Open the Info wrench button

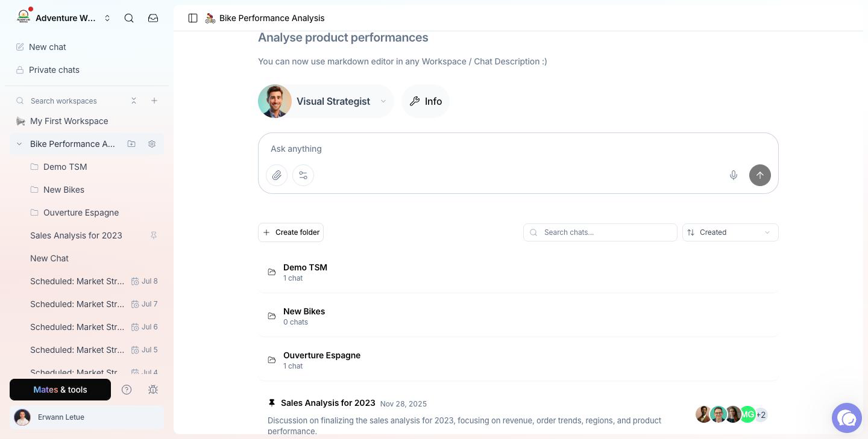pyautogui.click(x=426, y=101)
